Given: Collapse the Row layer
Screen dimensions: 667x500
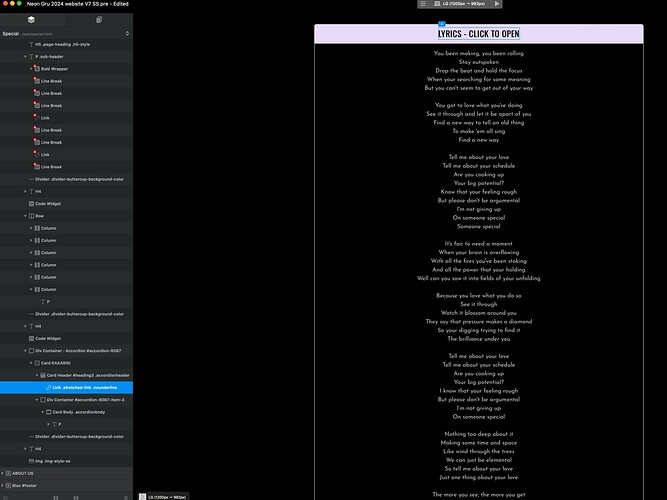Looking at the screenshot, I should point(25,216).
